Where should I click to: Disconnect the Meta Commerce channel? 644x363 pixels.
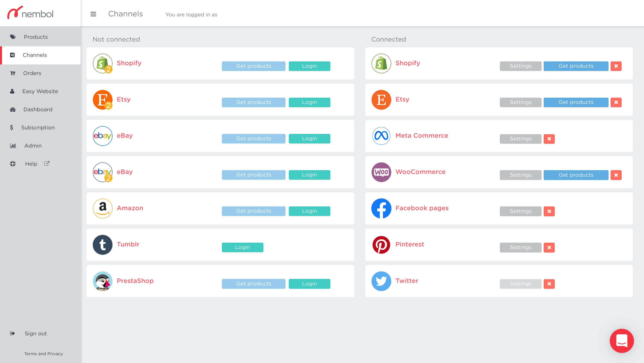tap(549, 139)
